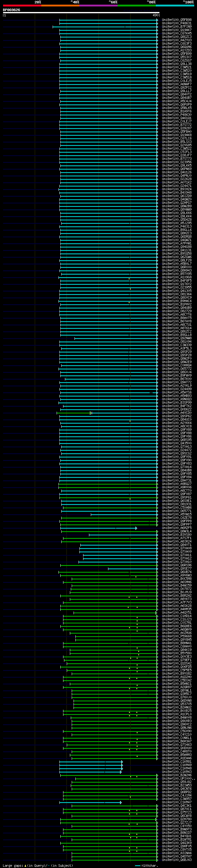Click the arrowhead ending the A6MZF5 alignment
The width and height of the screenshot is (197, 868).
point(136,528)
